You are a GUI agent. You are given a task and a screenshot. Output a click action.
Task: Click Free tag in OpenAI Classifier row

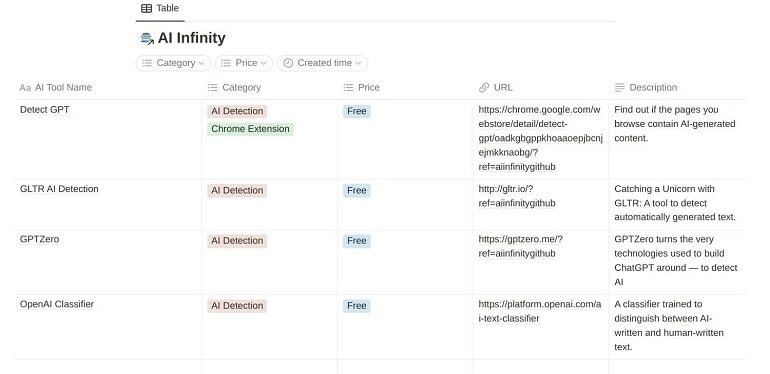(x=357, y=306)
